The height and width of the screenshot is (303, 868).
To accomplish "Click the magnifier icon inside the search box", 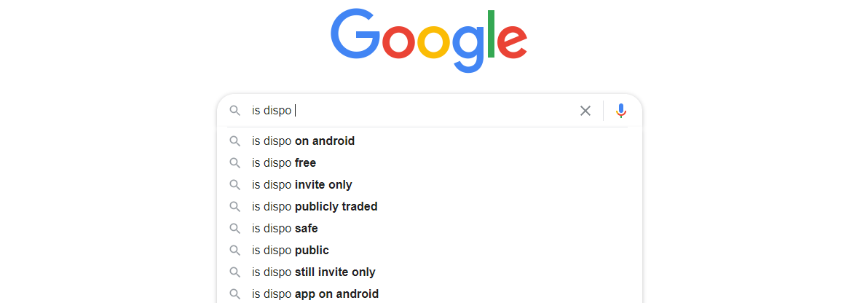I will pyautogui.click(x=235, y=111).
